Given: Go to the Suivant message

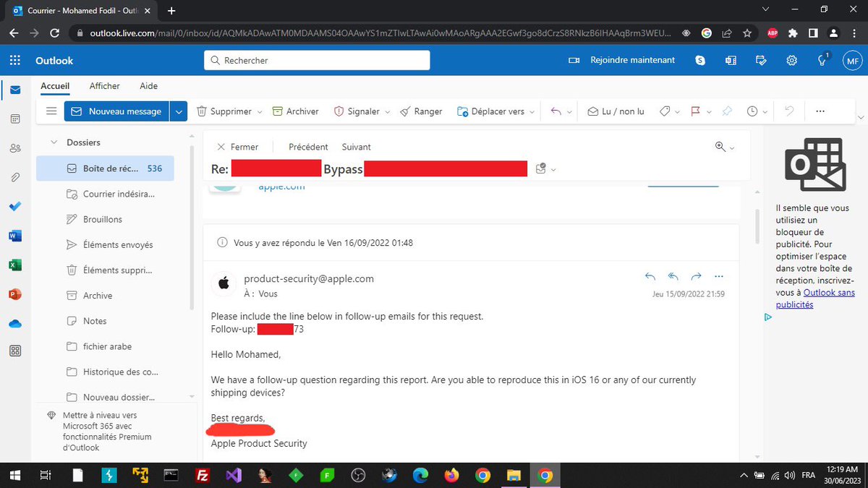Looking at the screenshot, I should click(x=356, y=147).
